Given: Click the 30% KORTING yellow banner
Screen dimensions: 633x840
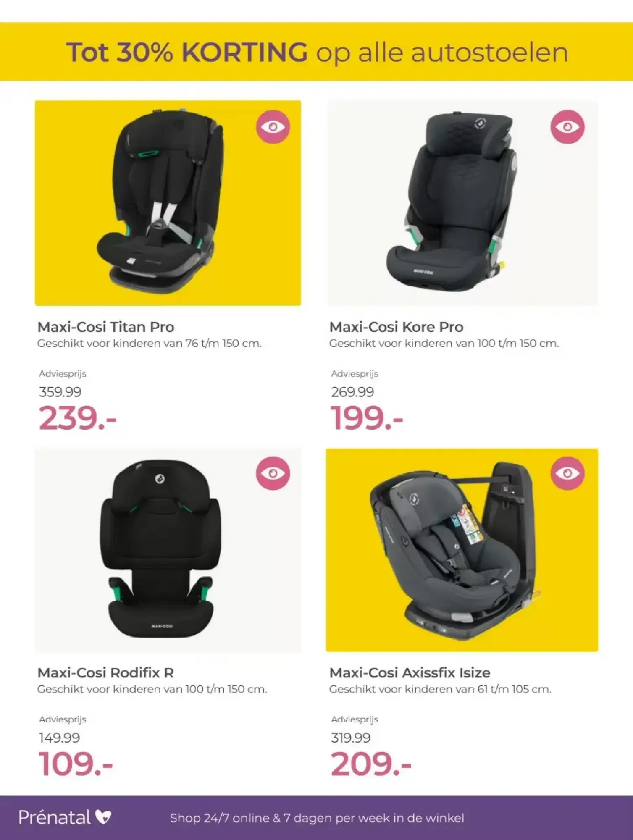Looking at the screenshot, I should point(316,52).
